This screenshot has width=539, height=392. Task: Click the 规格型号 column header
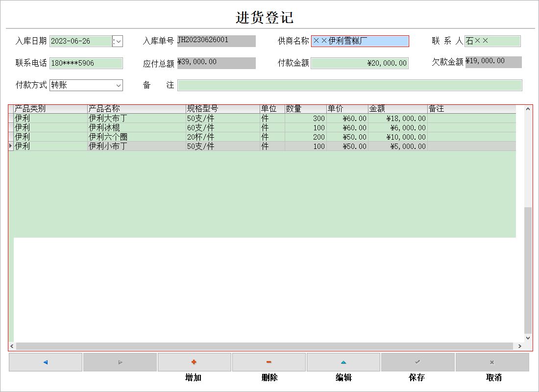pos(223,109)
